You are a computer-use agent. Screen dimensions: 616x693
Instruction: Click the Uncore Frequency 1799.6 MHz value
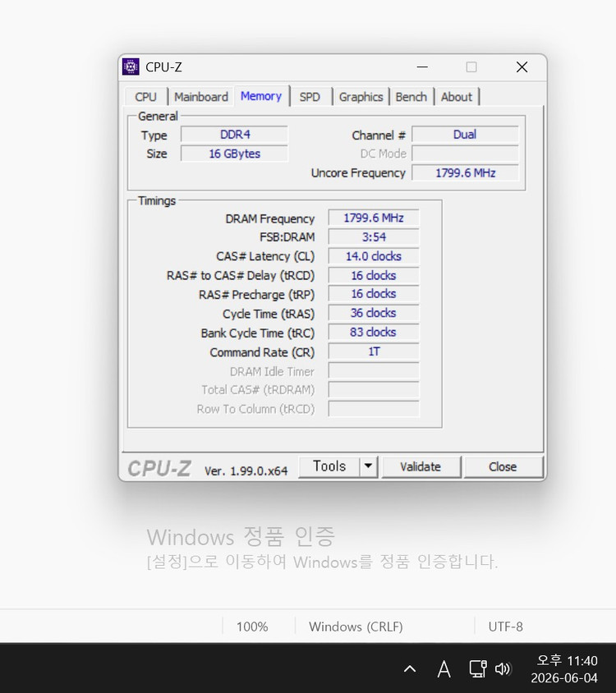[465, 172]
